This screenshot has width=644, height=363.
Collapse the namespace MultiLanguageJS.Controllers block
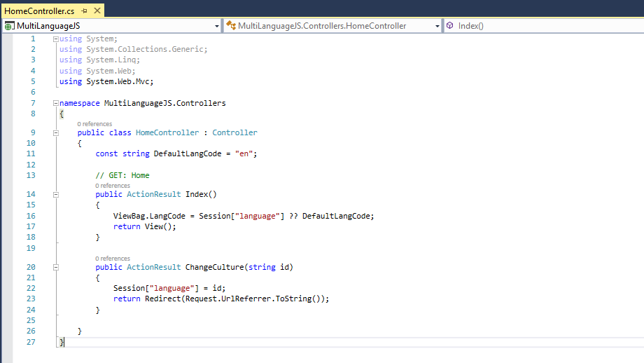pyautogui.click(x=56, y=104)
